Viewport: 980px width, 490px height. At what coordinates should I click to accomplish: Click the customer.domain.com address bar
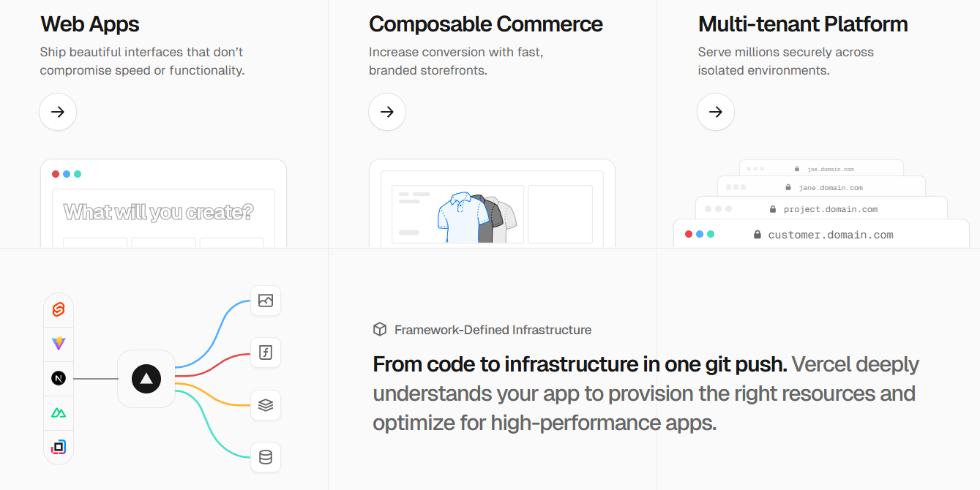(x=830, y=235)
